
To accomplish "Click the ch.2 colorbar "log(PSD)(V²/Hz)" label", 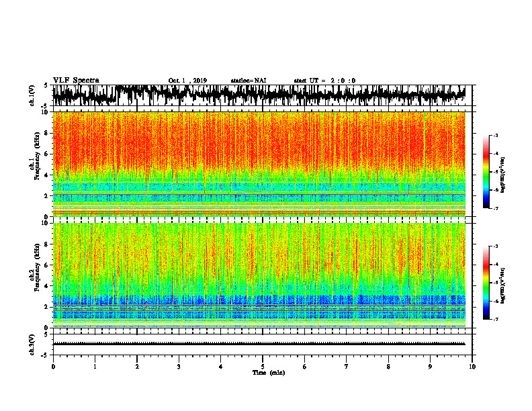I will click(503, 285).
